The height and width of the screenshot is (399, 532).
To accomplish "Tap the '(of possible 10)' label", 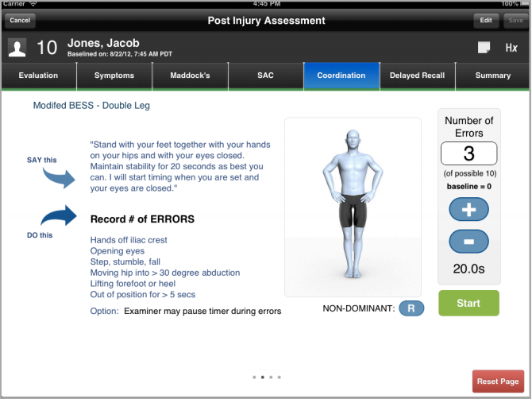I will click(x=470, y=173).
